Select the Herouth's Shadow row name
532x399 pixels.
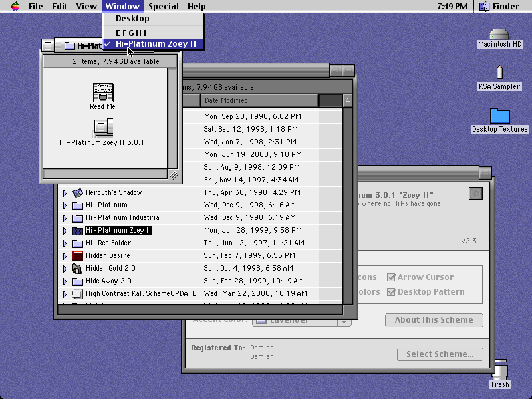[x=114, y=192]
